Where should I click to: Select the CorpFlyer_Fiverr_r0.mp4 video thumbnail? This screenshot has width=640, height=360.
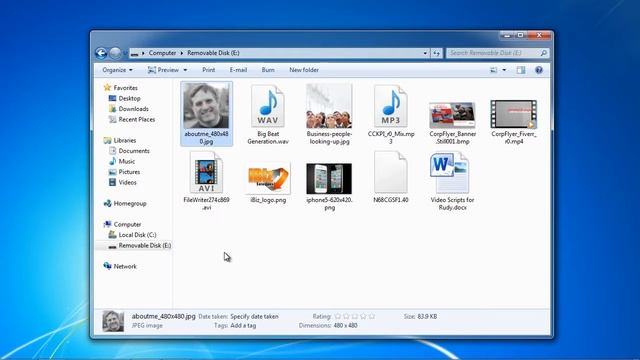point(513,114)
